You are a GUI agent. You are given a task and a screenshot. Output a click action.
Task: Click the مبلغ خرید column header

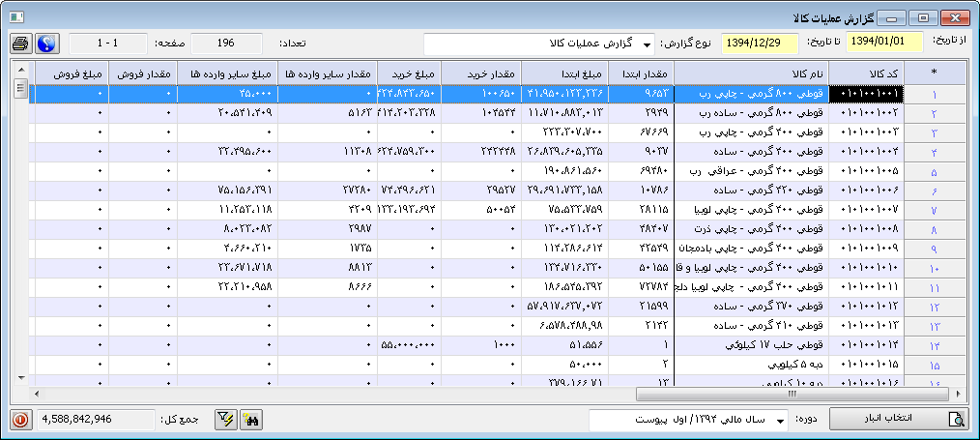408,72
